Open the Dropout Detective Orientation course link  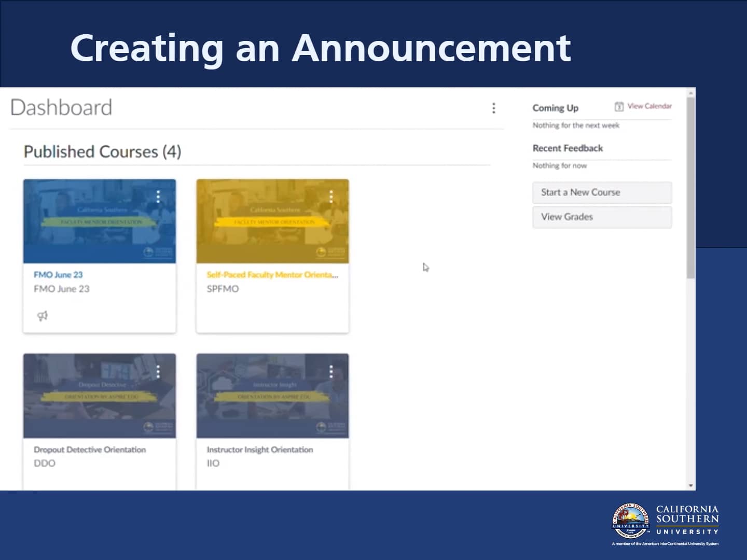pyautogui.click(x=90, y=450)
